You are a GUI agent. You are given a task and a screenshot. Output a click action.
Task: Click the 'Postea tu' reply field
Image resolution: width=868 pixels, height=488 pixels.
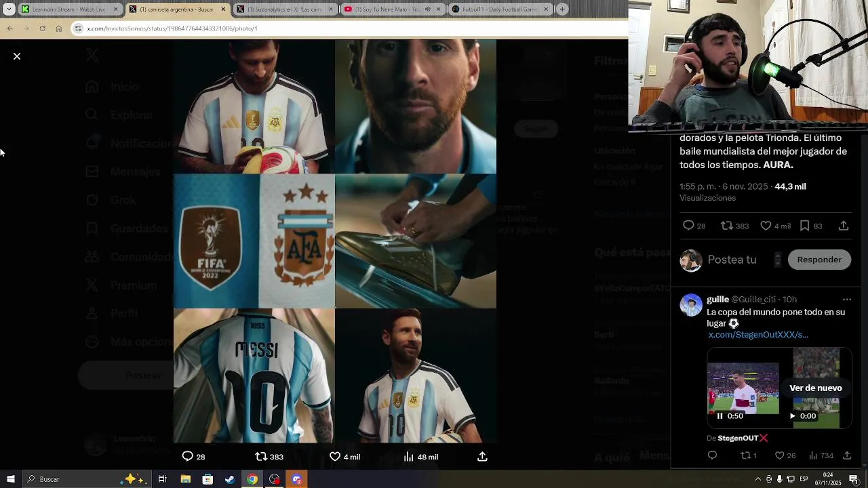click(732, 260)
